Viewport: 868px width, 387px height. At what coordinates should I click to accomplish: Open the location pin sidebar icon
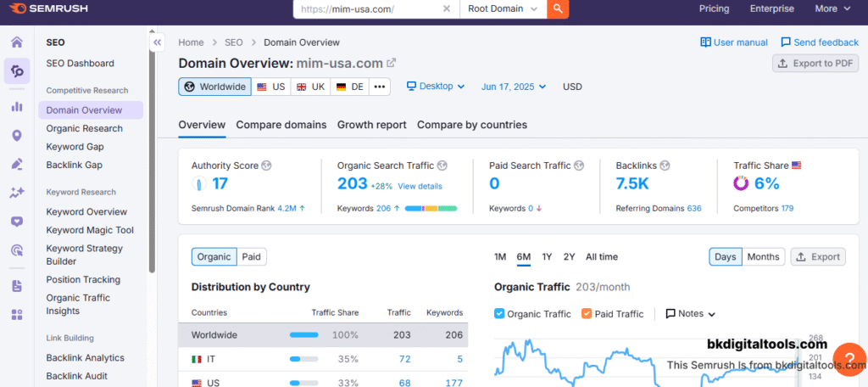point(17,135)
